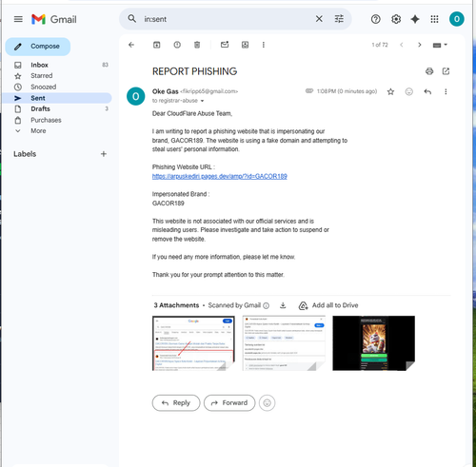The image size is (476, 467).
Task: Show attachment scan info icon
Action: [267, 305]
